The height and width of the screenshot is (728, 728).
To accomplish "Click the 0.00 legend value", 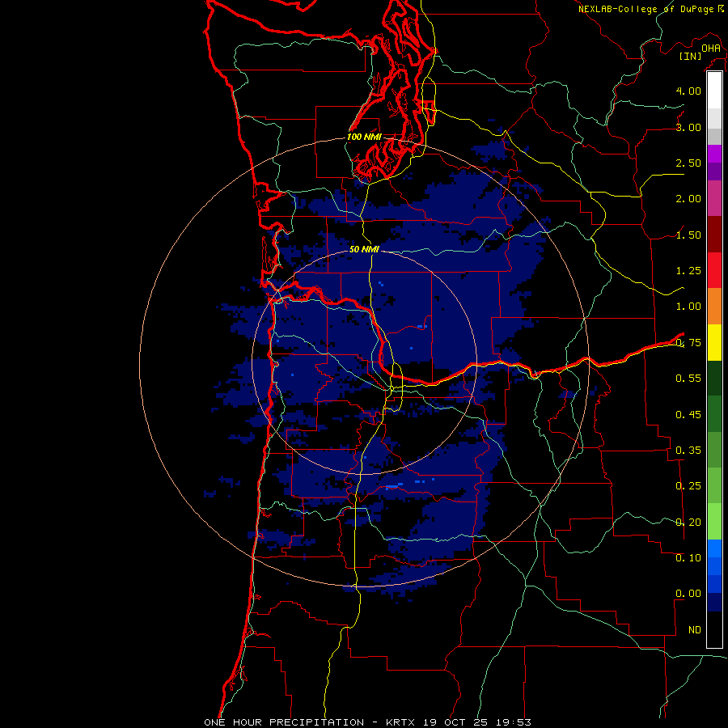I will [688, 594].
